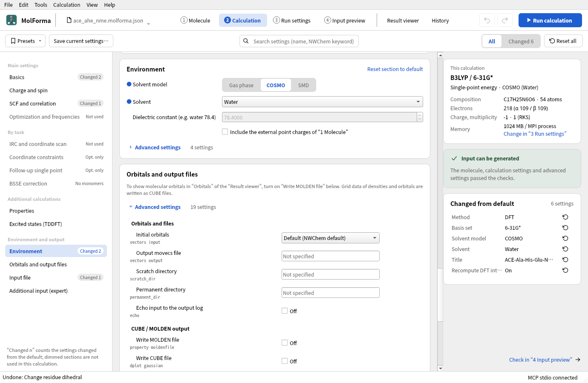Follow the Reset section to default link

click(x=395, y=69)
